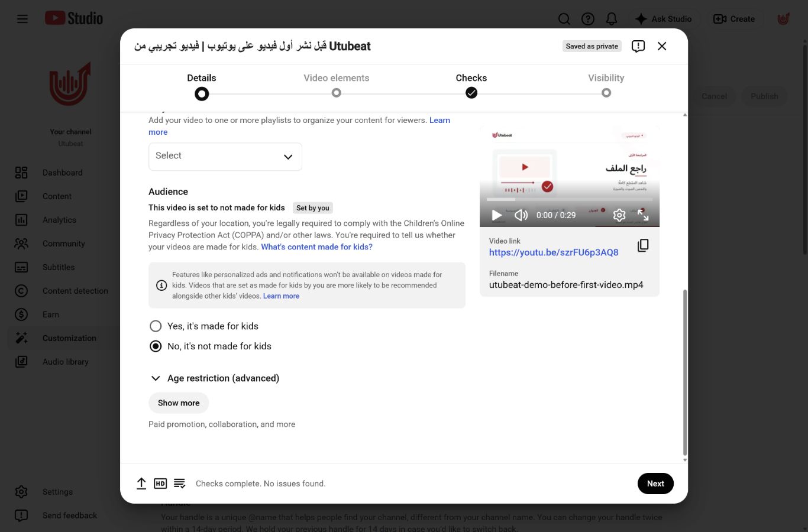Copy the video link icon
This screenshot has height=532, width=808.
coord(643,245)
